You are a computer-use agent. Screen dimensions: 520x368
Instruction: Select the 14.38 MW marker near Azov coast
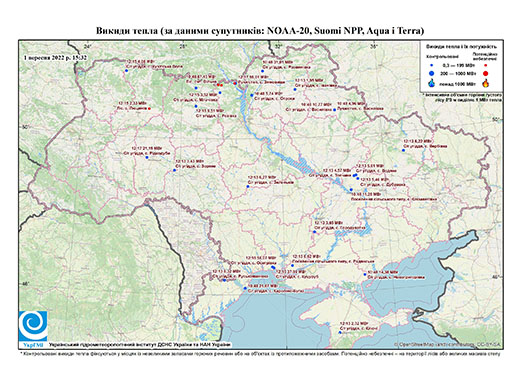point(365,274)
